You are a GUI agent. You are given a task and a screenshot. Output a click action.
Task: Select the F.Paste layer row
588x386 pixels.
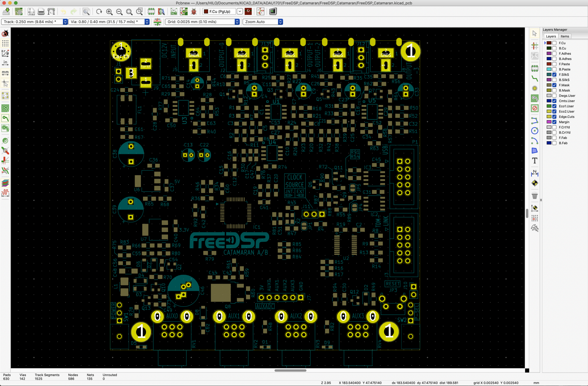564,64
